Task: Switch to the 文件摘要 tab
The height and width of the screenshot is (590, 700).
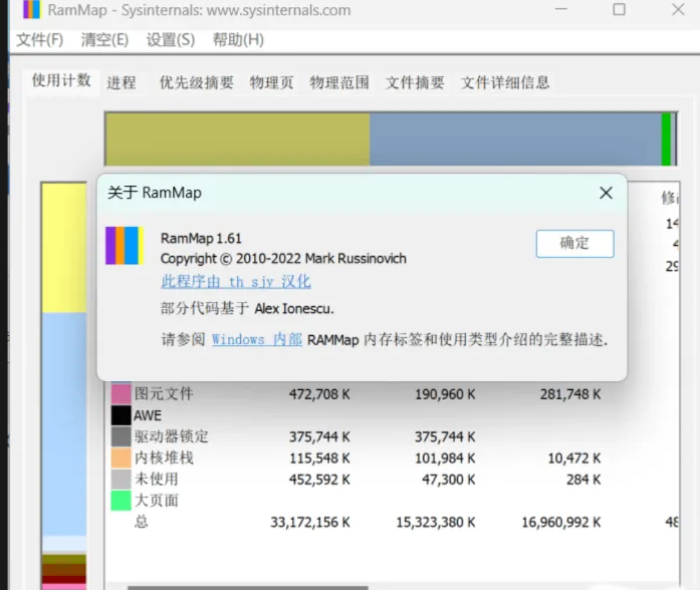Action: 415,82
